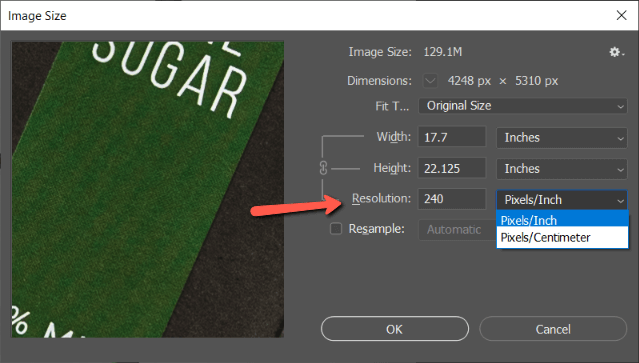Click the Resolution label
639x363 pixels.
381,198
